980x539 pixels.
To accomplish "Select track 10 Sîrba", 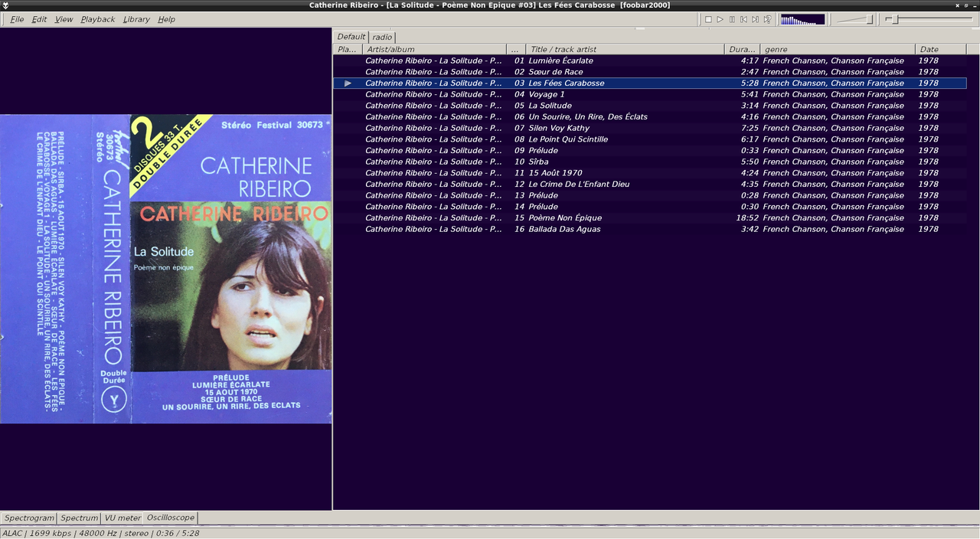I will 650,162.
